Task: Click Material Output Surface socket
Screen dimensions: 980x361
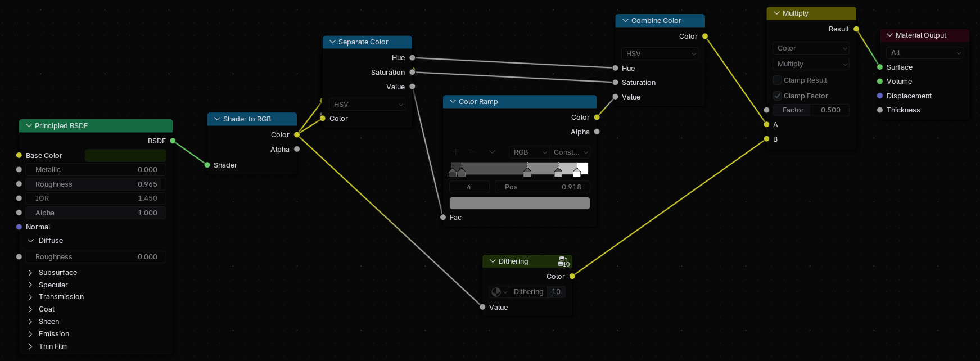Action: 880,67
